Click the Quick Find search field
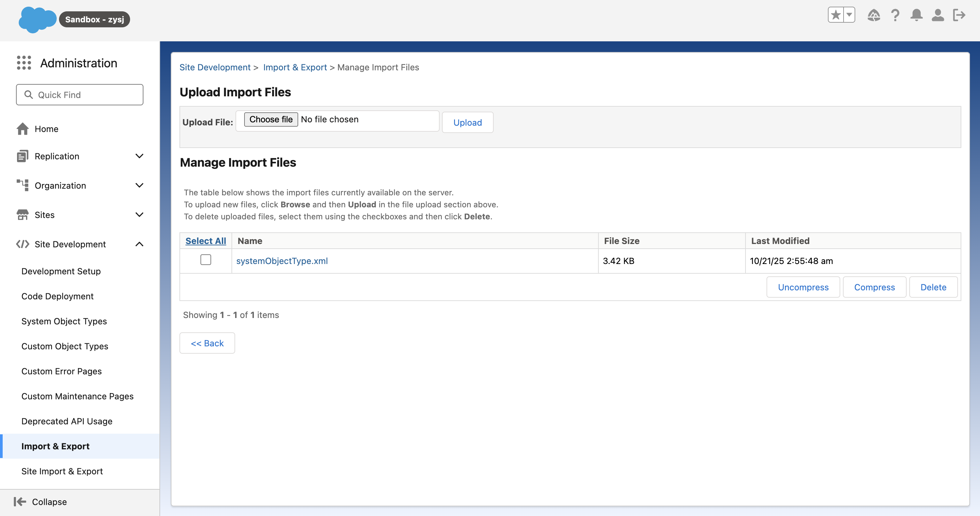980x516 pixels. [x=80, y=95]
